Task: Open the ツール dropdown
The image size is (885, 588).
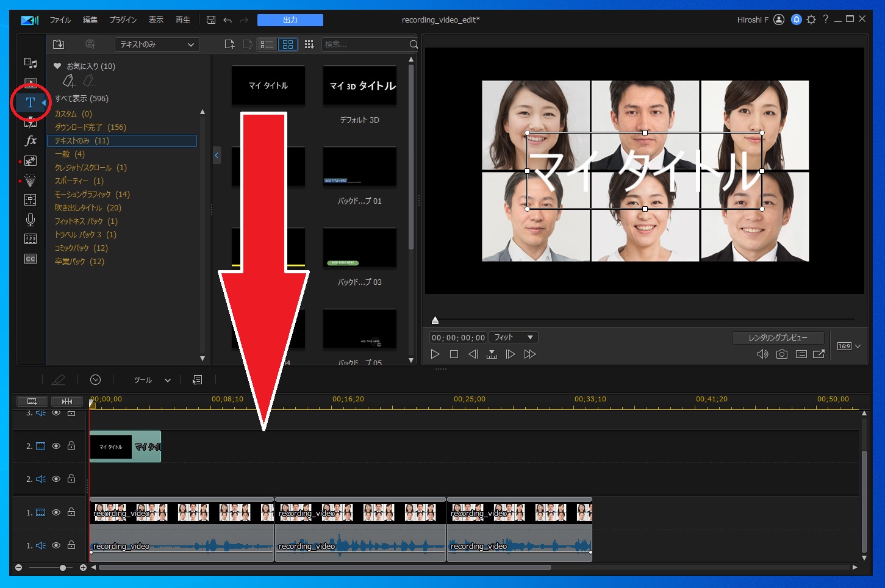Action: pos(152,380)
